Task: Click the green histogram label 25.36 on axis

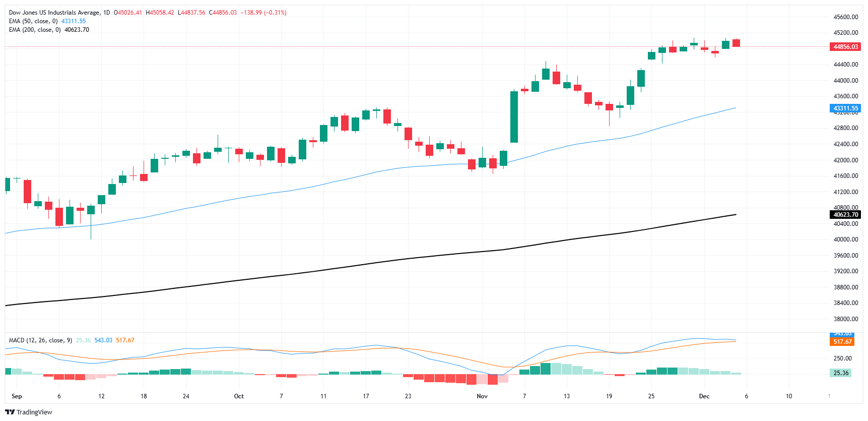Action: (841, 373)
